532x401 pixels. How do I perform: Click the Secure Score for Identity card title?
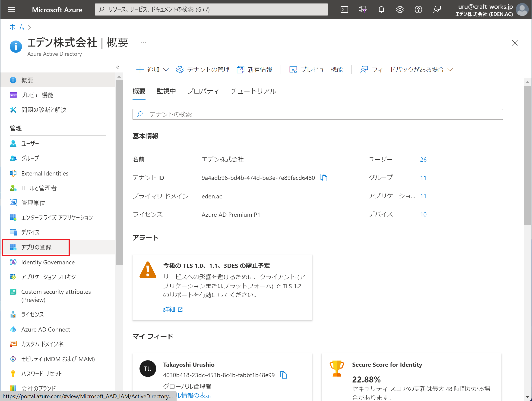[x=387, y=365]
